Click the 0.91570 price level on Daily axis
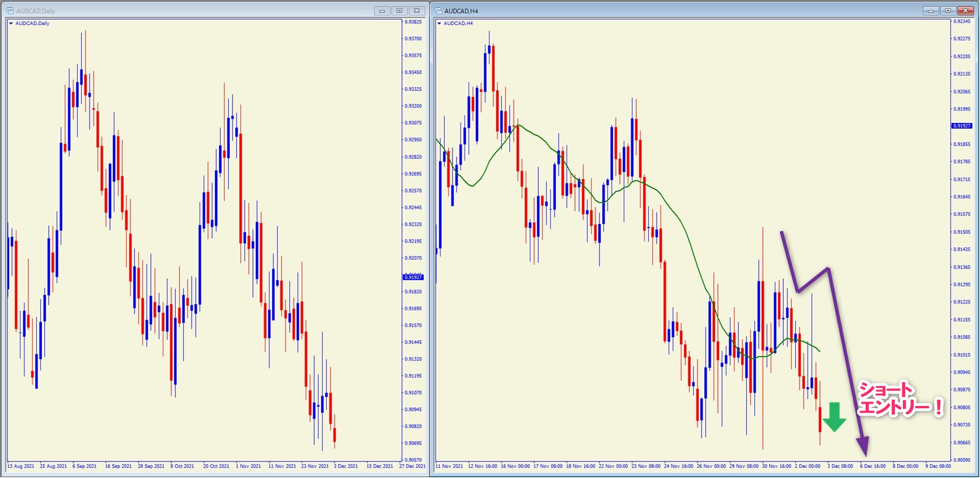 click(x=413, y=325)
